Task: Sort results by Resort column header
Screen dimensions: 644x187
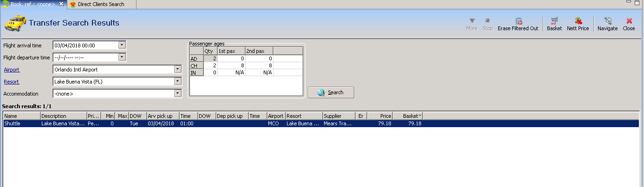Action: [x=304, y=116]
